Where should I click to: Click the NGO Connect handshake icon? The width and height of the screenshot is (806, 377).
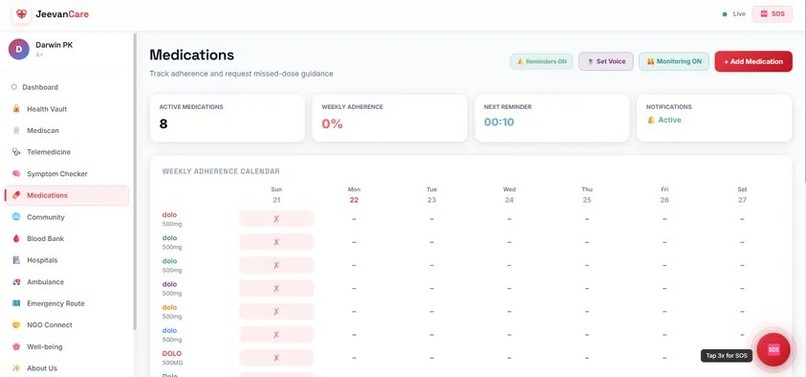pyautogui.click(x=16, y=325)
